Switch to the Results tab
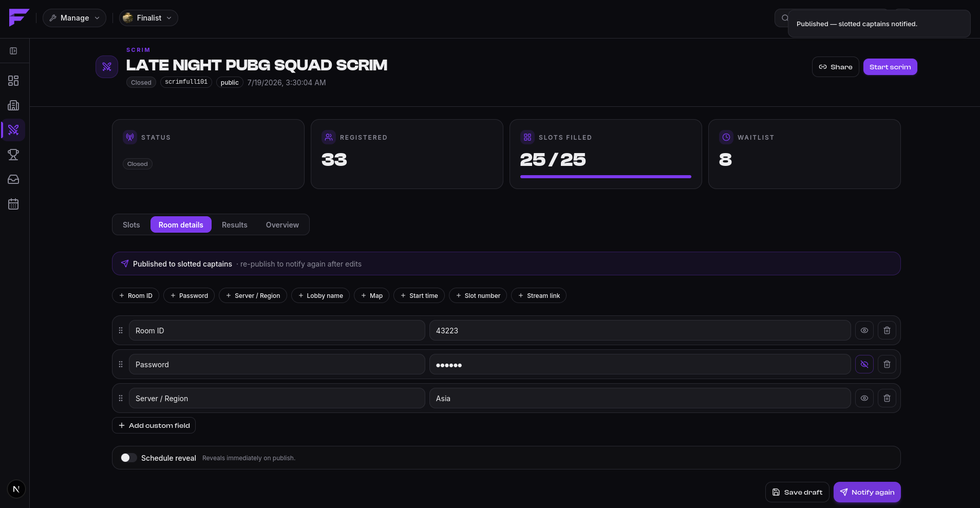 coord(235,224)
